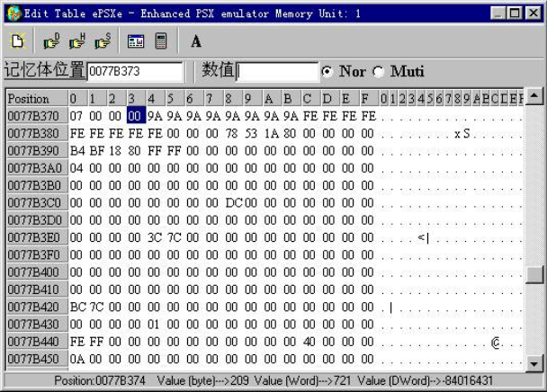Image resolution: width=547 pixels, height=392 pixels.
Task: Click the 1A byte in row 0077B380
Action: pyautogui.click(x=271, y=133)
